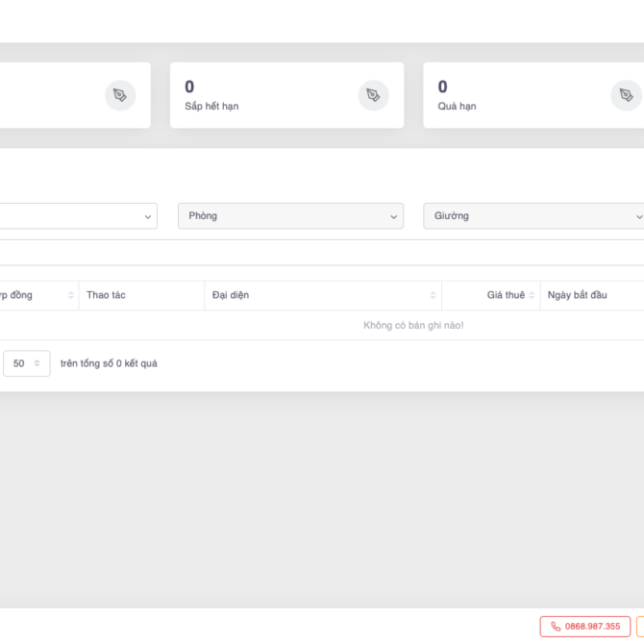Click the phone icon in the hotline button
The image size is (644, 644).
click(x=556, y=627)
